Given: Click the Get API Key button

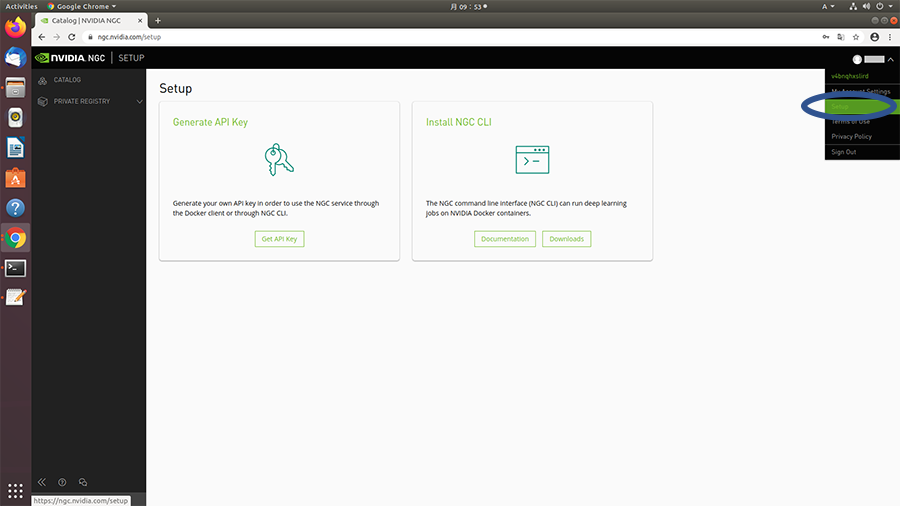Looking at the screenshot, I should [x=279, y=239].
